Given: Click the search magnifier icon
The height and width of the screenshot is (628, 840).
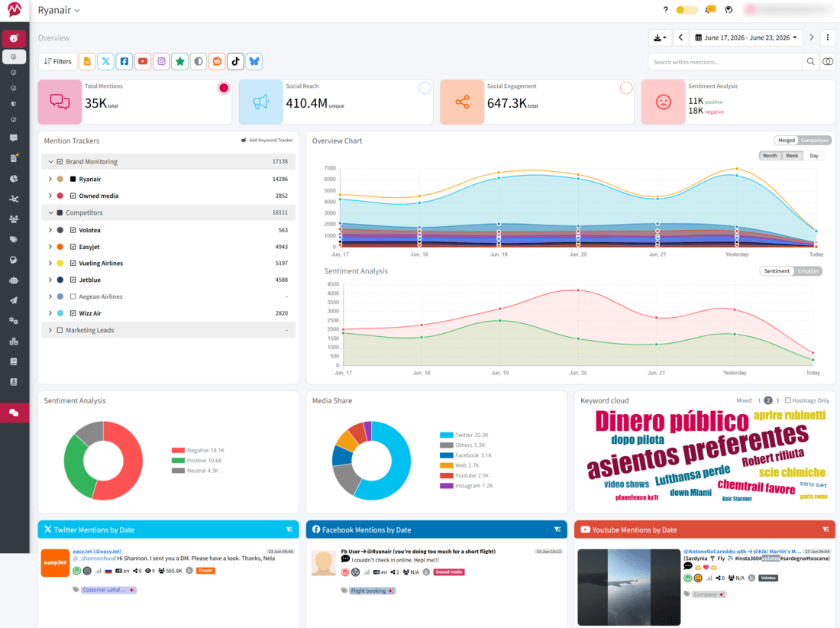Looking at the screenshot, I should coord(810,62).
